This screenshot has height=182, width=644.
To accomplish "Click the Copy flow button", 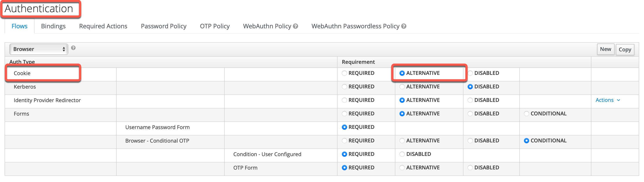I will 625,50.
